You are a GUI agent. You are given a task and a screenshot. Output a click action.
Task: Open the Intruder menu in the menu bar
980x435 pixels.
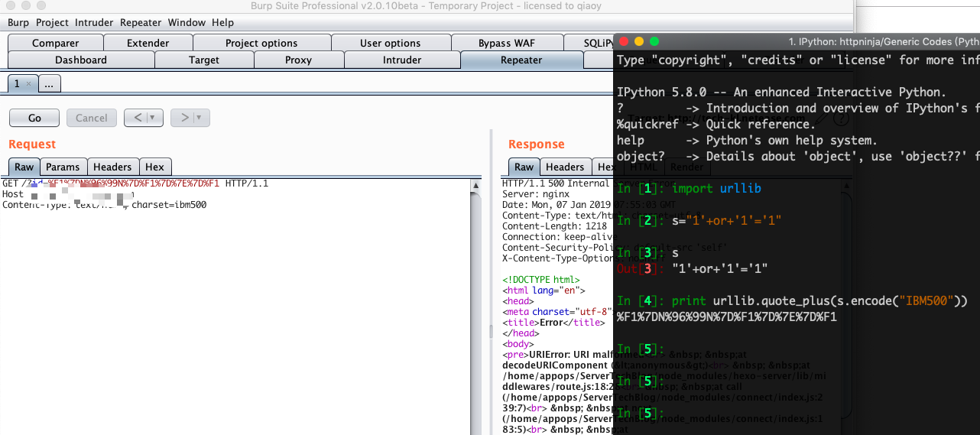pyautogui.click(x=94, y=23)
